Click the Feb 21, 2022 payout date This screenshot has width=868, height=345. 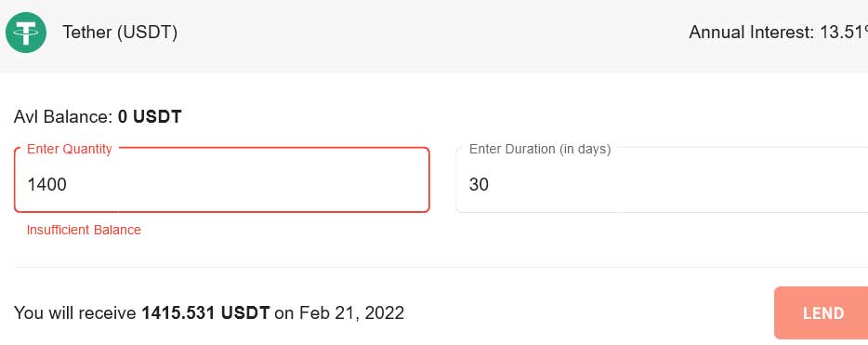(351, 313)
